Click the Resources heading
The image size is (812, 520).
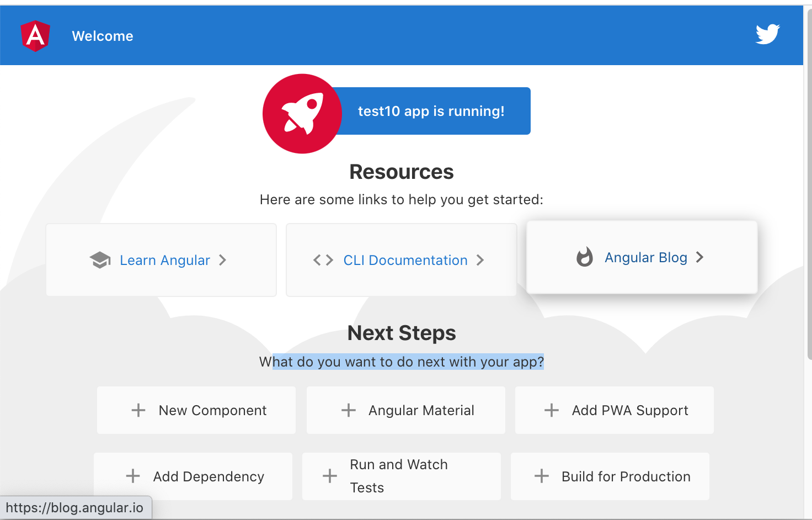(x=402, y=172)
